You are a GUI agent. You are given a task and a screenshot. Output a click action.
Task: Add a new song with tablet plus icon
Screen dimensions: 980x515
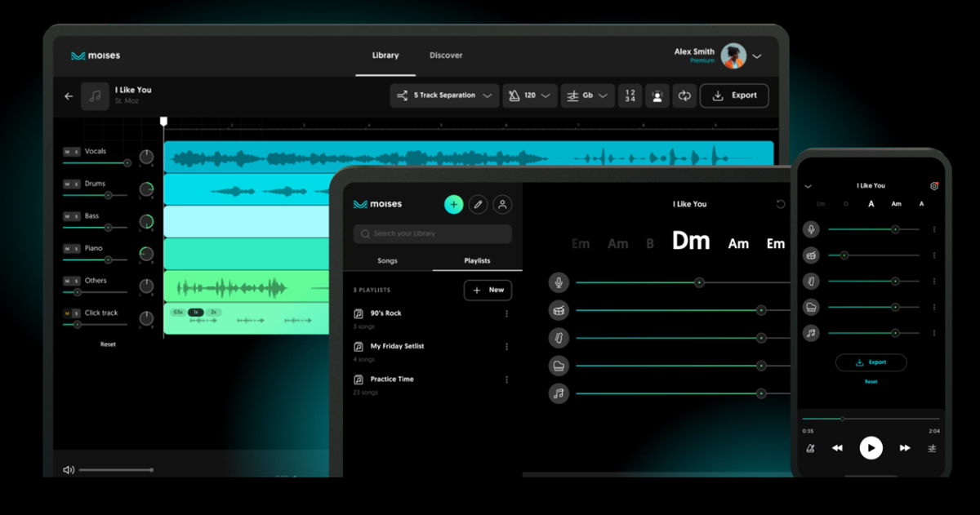click(453, 204)
